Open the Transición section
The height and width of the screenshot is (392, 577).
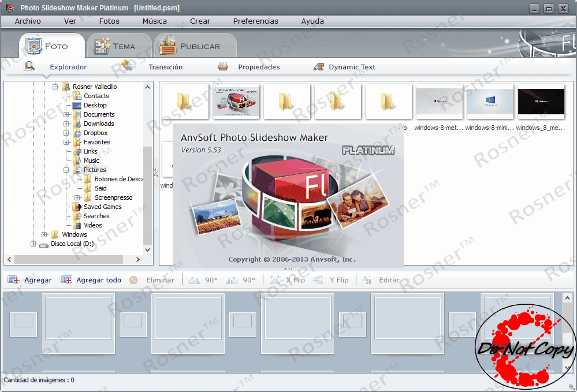[x=166, y=67]
